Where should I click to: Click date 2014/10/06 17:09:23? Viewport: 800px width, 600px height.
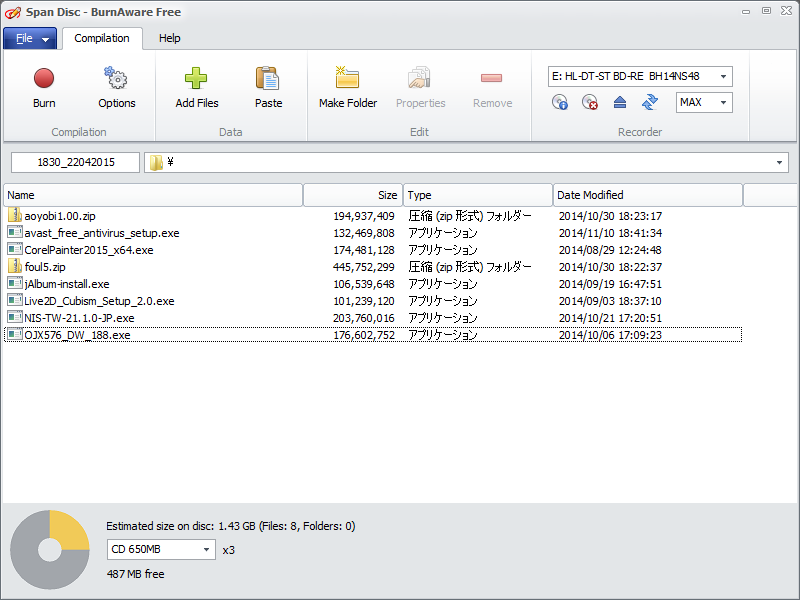pyautogui.click(x=610, y=335)
